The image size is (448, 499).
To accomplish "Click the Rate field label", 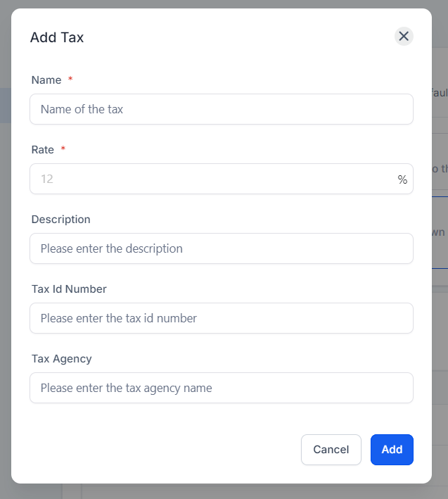I will [43, 150].
